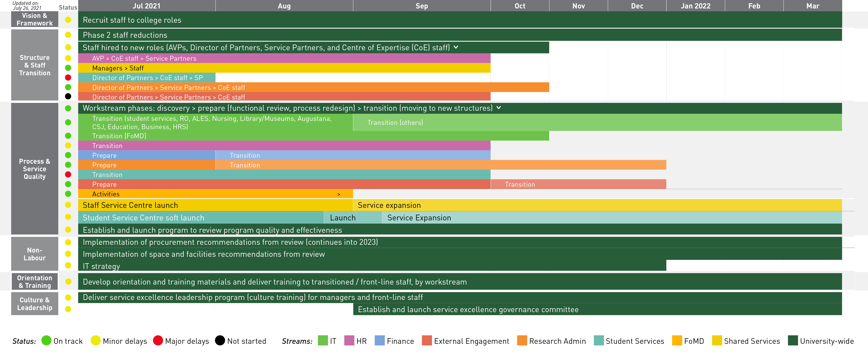This screenshot has width=868, height=358.
Task: Click red status dot in Process & Service Quality
Action: point(68,175)
